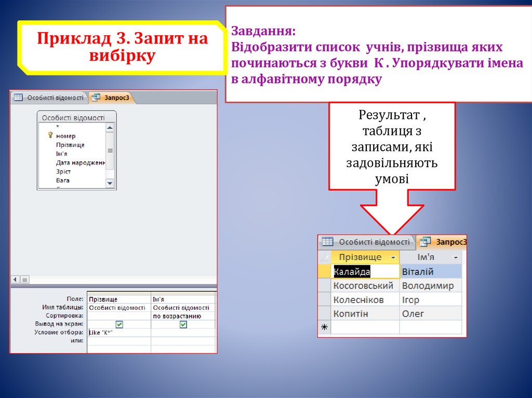This screenshot has width=532, height=398.
Task: Click the Особисті відомості field list title bar
Action: pyautogui.click(x=77, y=117)
